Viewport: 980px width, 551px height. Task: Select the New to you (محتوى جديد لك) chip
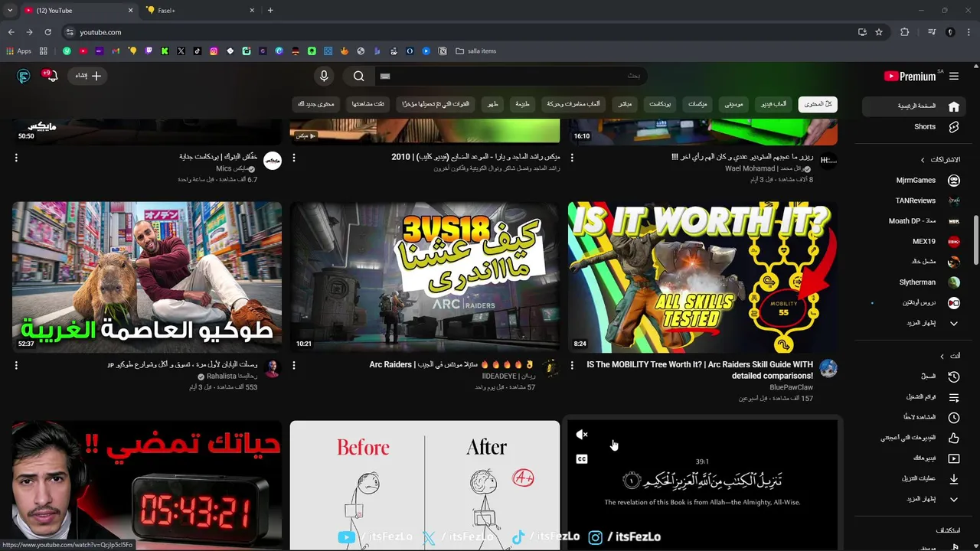[315, 104]
